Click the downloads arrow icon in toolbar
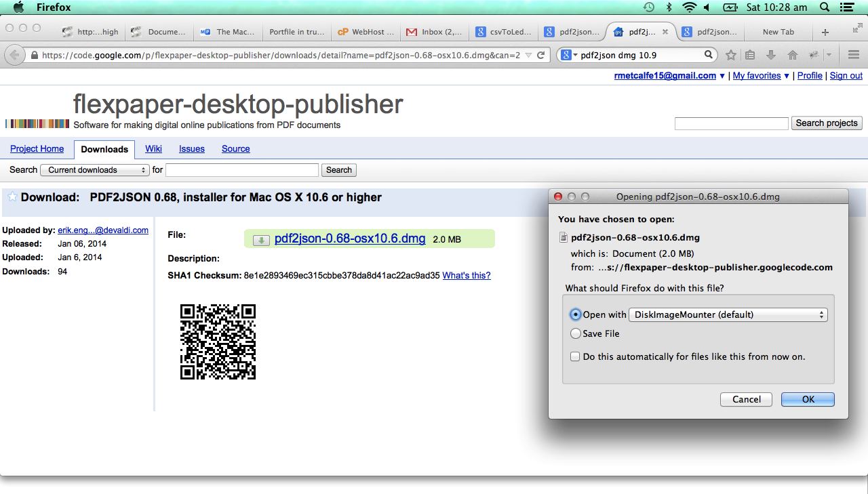The height and width of the screenshot is (494, 868). [770, 55]
